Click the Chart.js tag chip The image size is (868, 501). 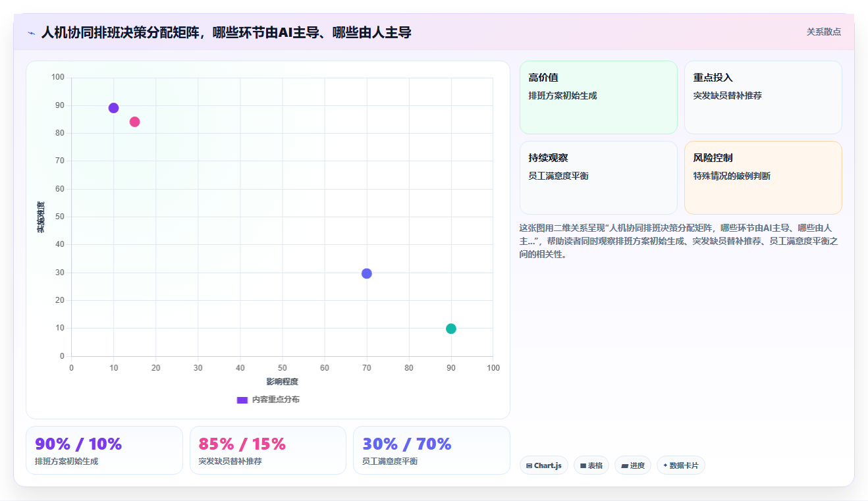point(544,465)
